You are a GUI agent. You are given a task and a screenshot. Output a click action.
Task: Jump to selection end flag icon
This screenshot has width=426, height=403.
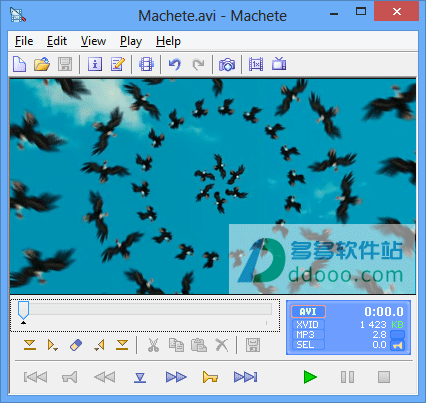[99, 345]
